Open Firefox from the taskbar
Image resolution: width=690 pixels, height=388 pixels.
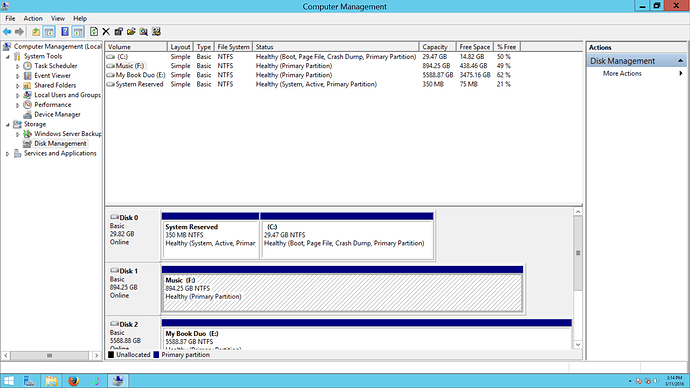pos(73,381)
